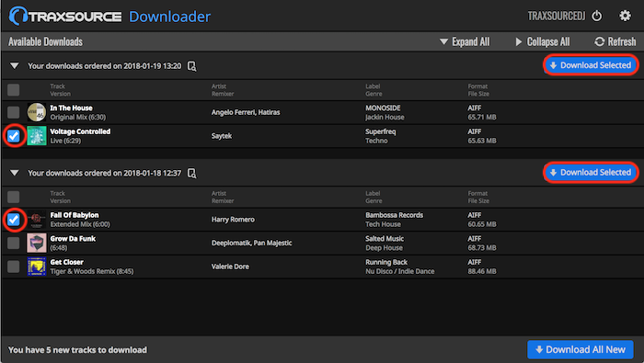
Task: Click Expand All
Action: point(465,41)
